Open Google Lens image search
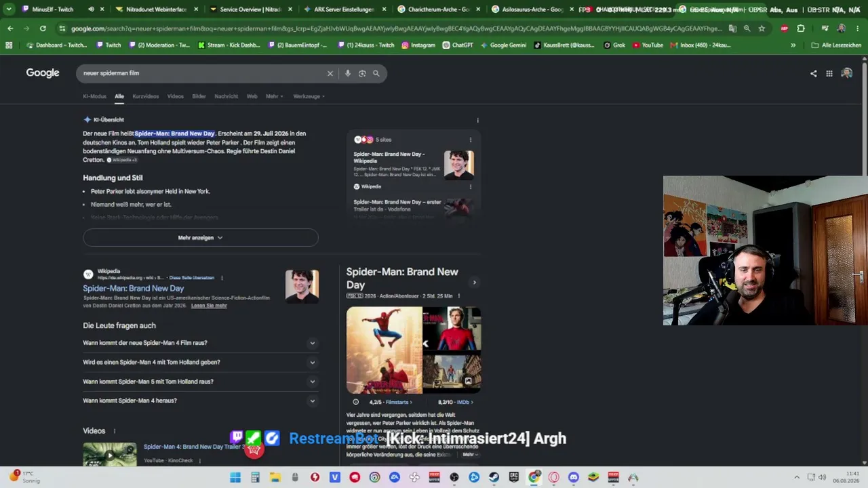This screenshot has height=488, width=868. 362,73
